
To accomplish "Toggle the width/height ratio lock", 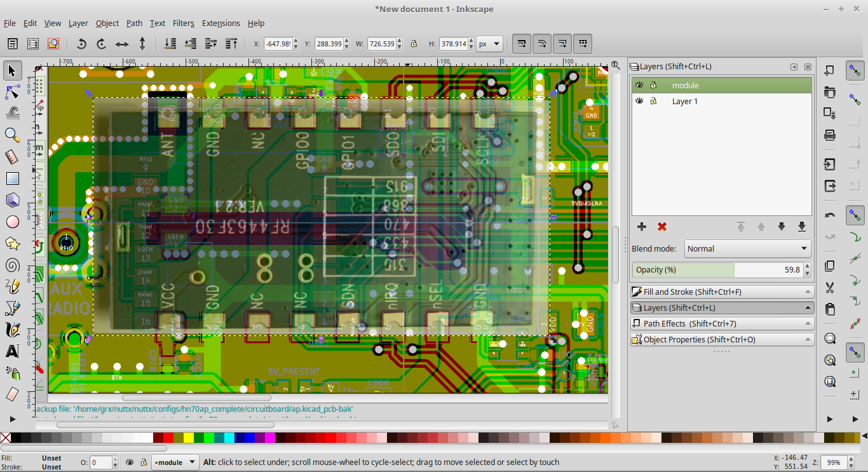I will pyautogui.click(x=414, y=44).
